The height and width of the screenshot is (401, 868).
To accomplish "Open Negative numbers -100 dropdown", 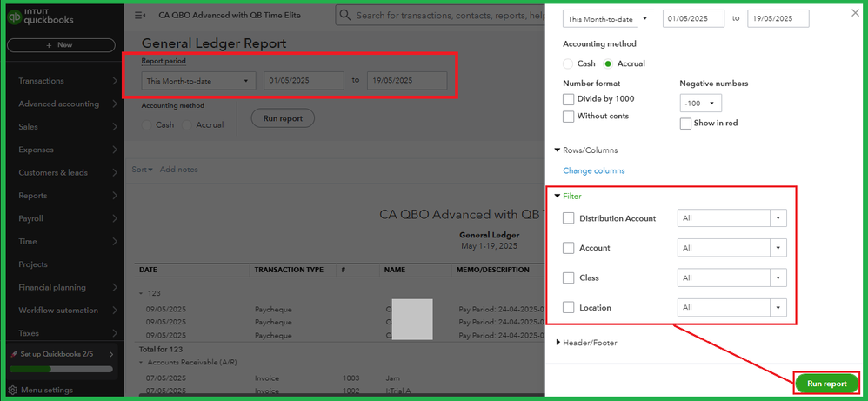I will (701, 103).
